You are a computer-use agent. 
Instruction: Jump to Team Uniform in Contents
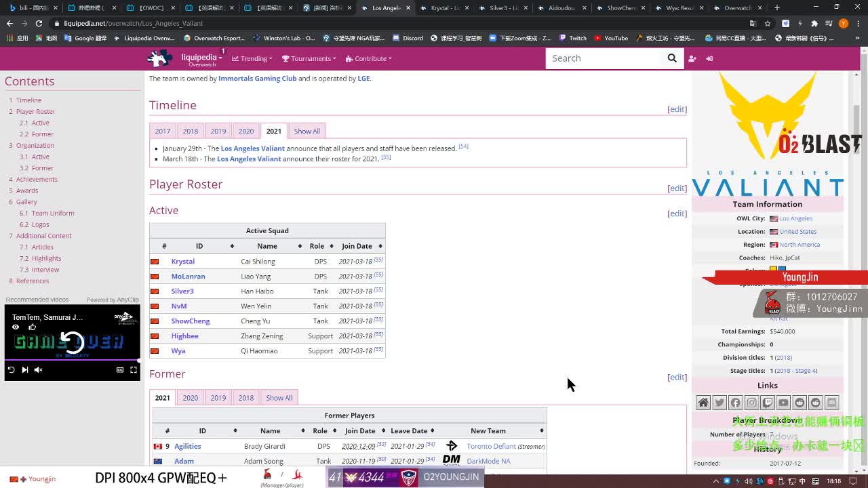point(53,213)
